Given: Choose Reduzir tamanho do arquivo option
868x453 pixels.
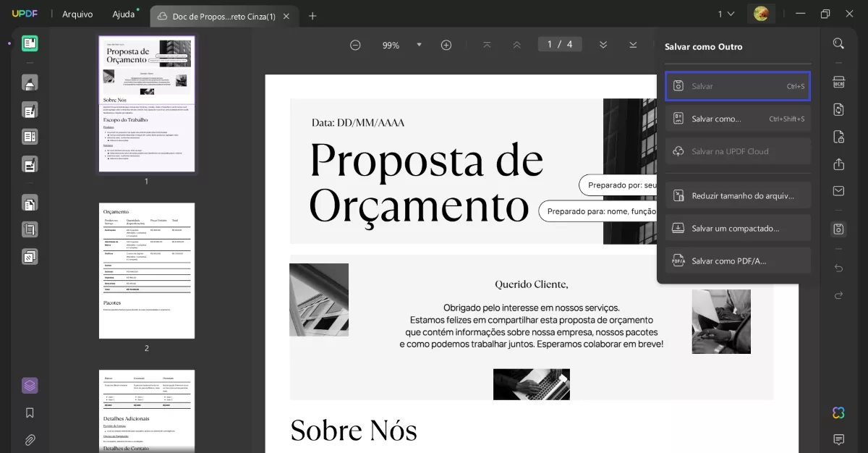Looking at the screenshot, I should click(738, 195).
